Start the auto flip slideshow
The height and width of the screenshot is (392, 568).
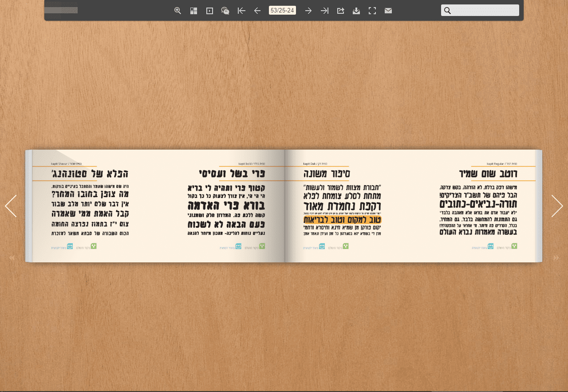209,11
